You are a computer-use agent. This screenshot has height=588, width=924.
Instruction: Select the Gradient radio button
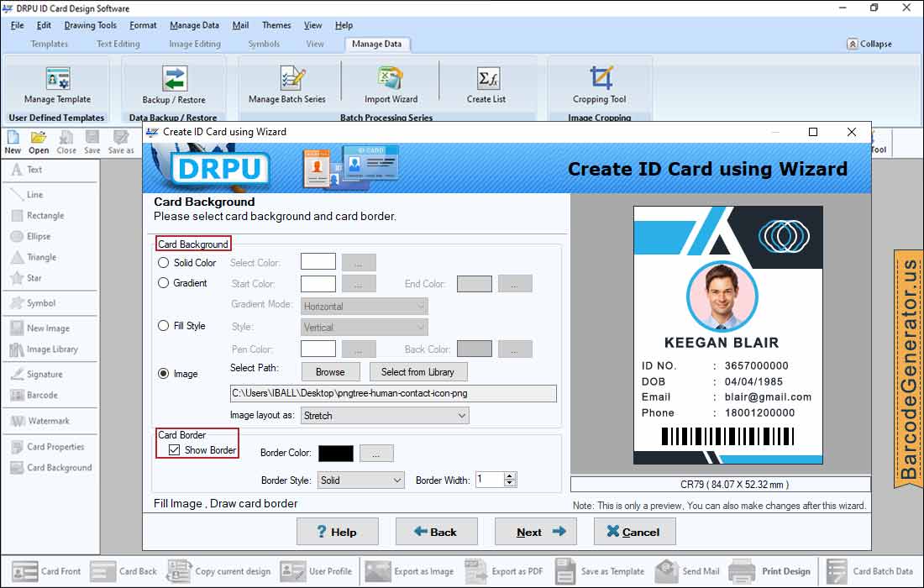(x=163, y=283)
